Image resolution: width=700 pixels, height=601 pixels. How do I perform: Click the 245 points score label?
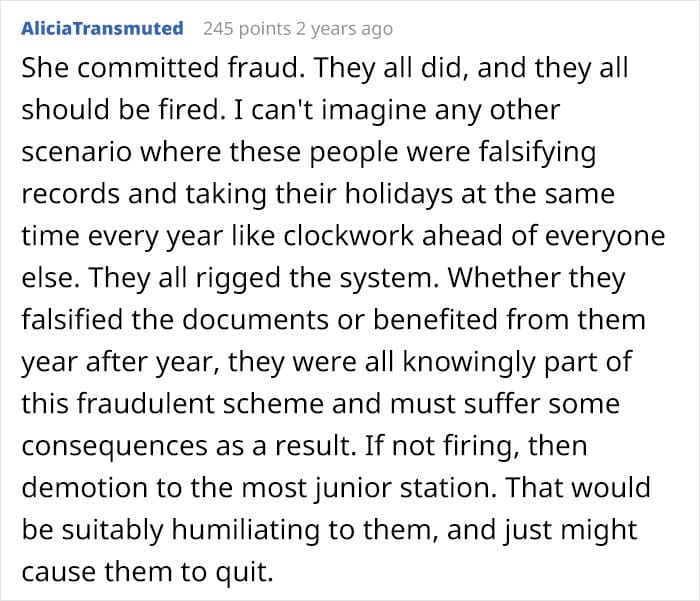pos(247,29)
